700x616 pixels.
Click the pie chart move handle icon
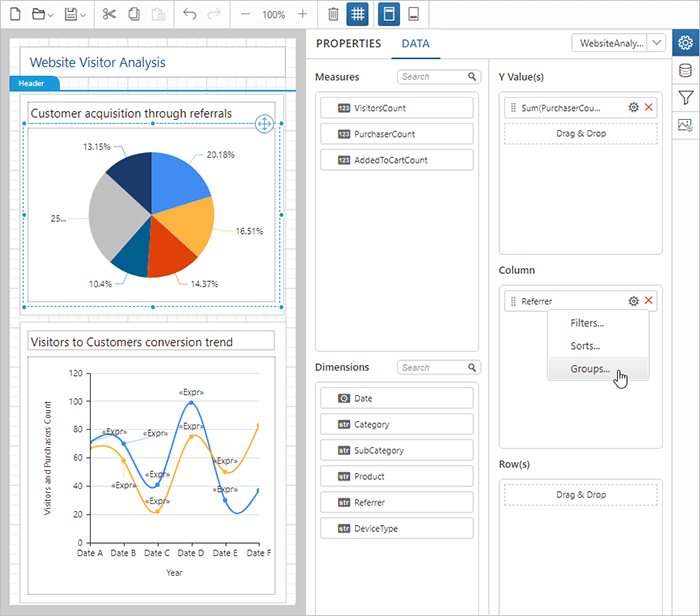(264, 124)
